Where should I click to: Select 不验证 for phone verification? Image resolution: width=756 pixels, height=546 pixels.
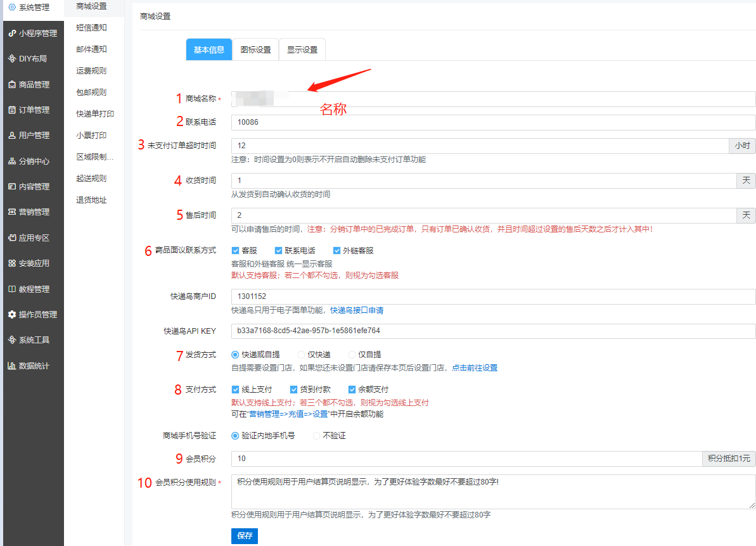pyautogui.click(x=317, y=436)
